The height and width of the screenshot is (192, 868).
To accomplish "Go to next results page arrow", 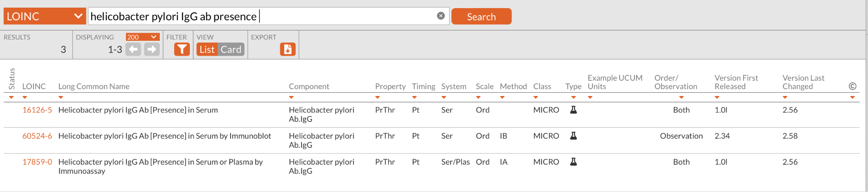I will [152, 49].
